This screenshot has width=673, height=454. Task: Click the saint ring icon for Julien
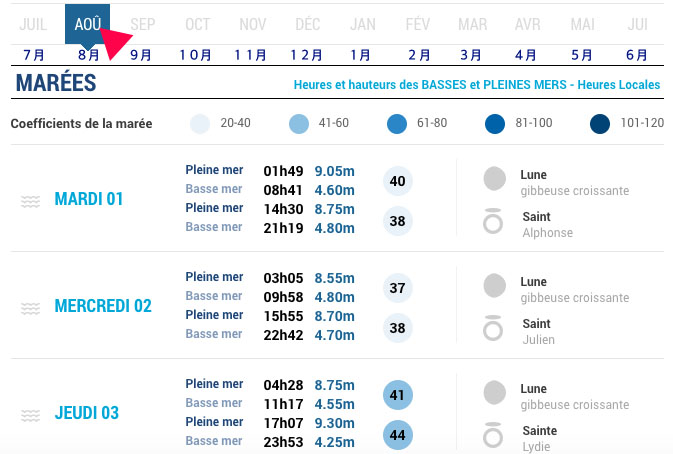pos(493,329)
